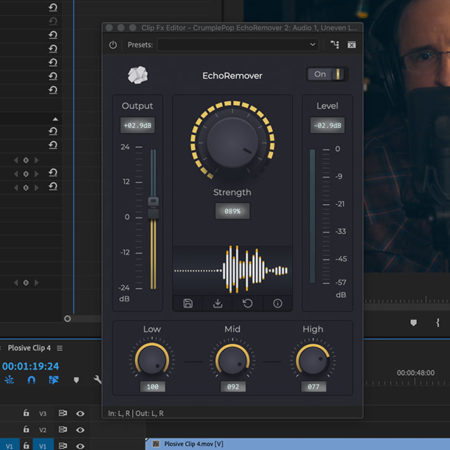
Task: Click the Low value box showing 100
Action: coord(153,387)
